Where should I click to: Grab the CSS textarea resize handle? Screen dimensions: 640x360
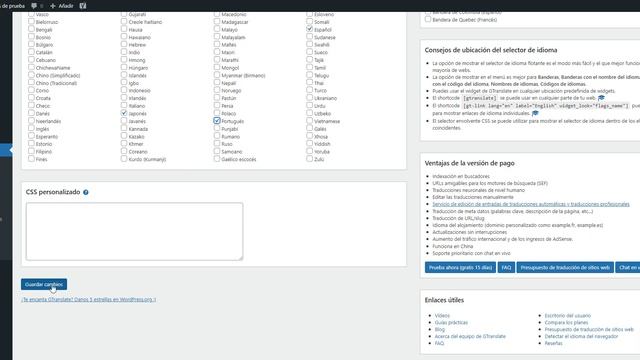pyautogui.click(x=240, y=258)
